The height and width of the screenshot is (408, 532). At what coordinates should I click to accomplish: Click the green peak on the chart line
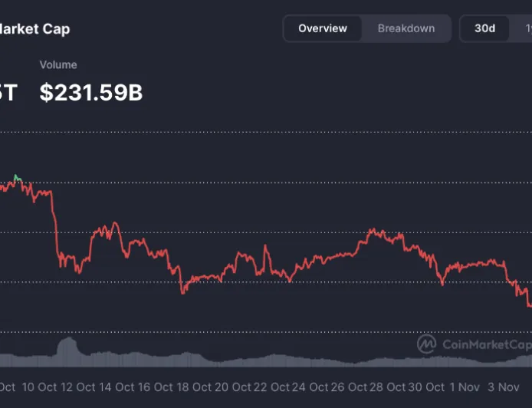point(17,179)
